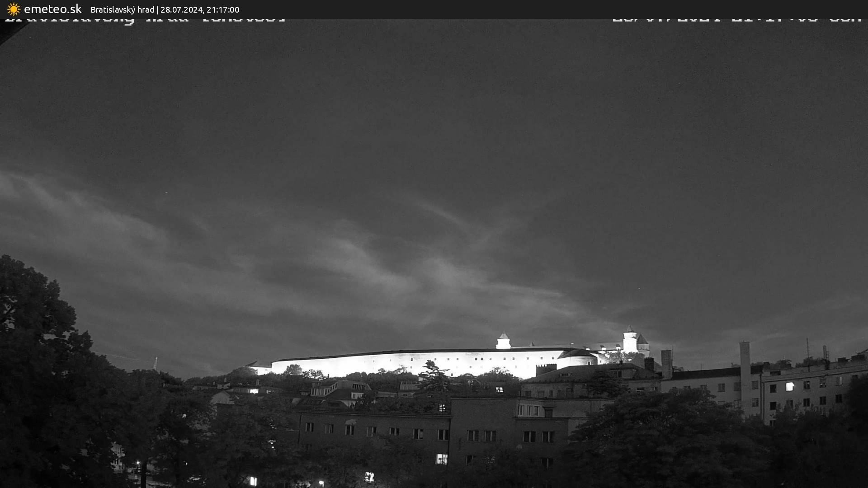The image size is (868, 488).
Task: Click the lit window on lower foreground building
Action: 441,459
